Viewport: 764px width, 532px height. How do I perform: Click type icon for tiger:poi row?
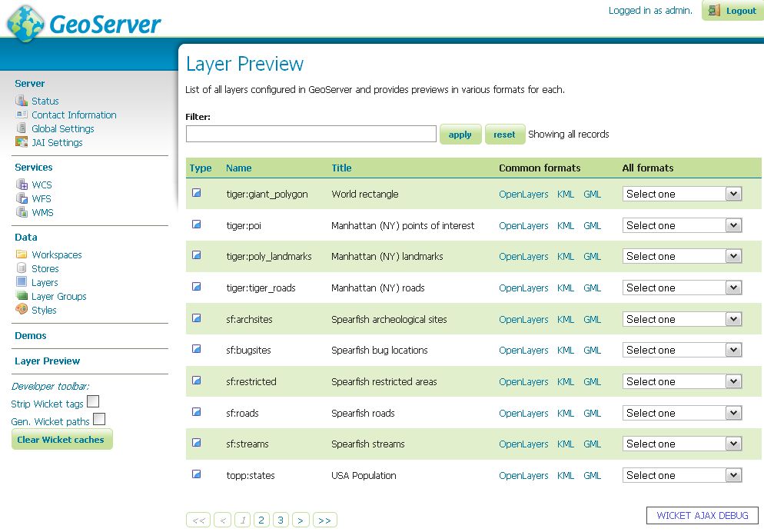pos(196,224)
